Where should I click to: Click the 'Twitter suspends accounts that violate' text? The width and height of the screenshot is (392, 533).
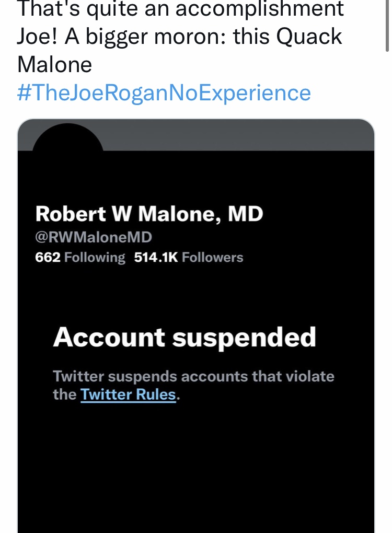coord(194,376)
